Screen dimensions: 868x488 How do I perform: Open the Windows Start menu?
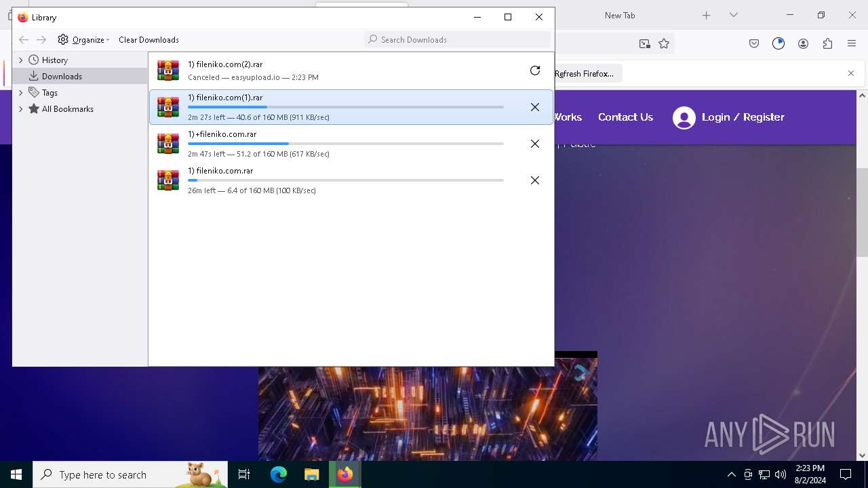click(x=16, y=474)
